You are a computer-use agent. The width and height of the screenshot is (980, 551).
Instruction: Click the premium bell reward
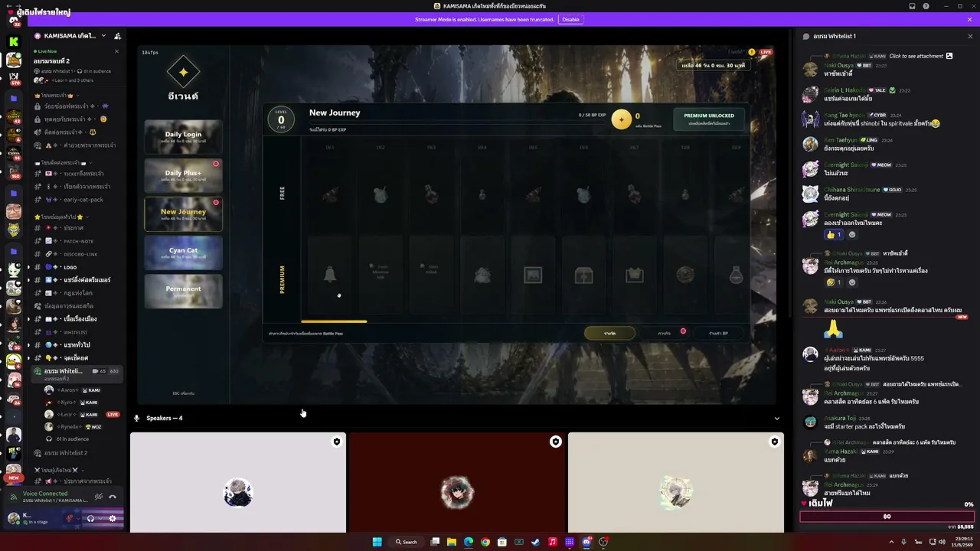pyautogui.click(x=330, y=275)
